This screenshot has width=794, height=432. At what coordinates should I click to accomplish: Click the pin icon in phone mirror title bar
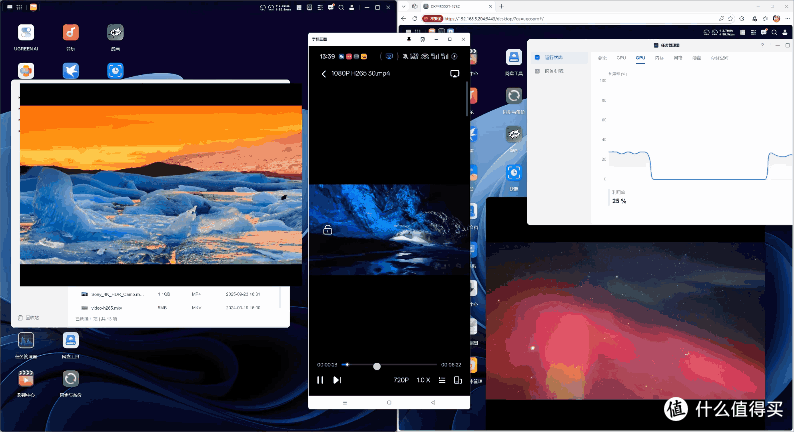(x=409, y=39)
